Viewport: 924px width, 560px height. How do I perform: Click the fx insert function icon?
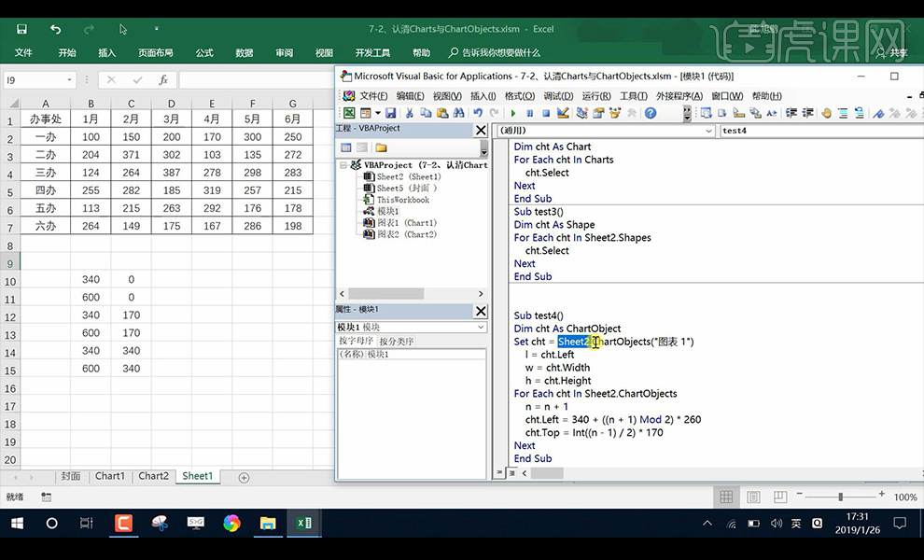tap(163, 79)
